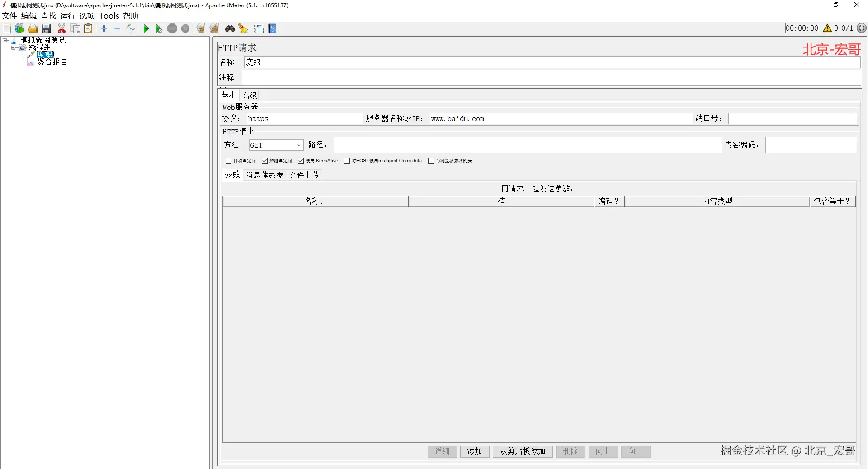Uncheck 跟随重定向 checkbox
Screen dimensions: 868x469
[265, 160]
